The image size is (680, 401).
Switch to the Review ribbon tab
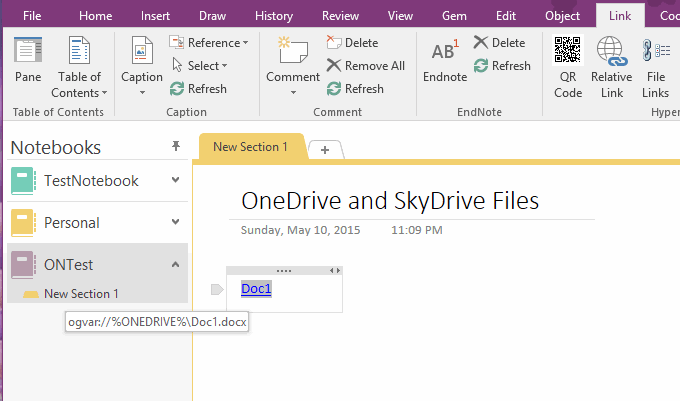tap(340, 16)
